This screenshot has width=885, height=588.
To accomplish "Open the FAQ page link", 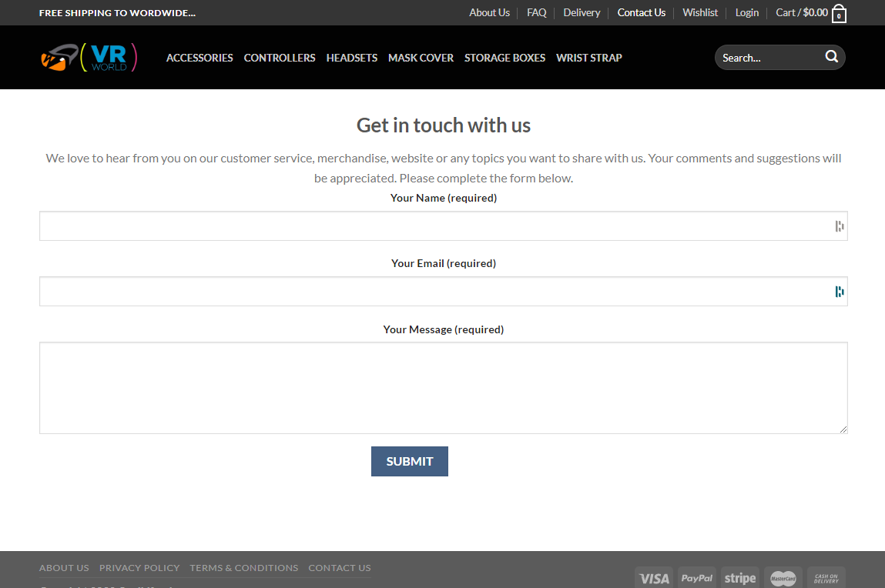I will click(536, 12).
